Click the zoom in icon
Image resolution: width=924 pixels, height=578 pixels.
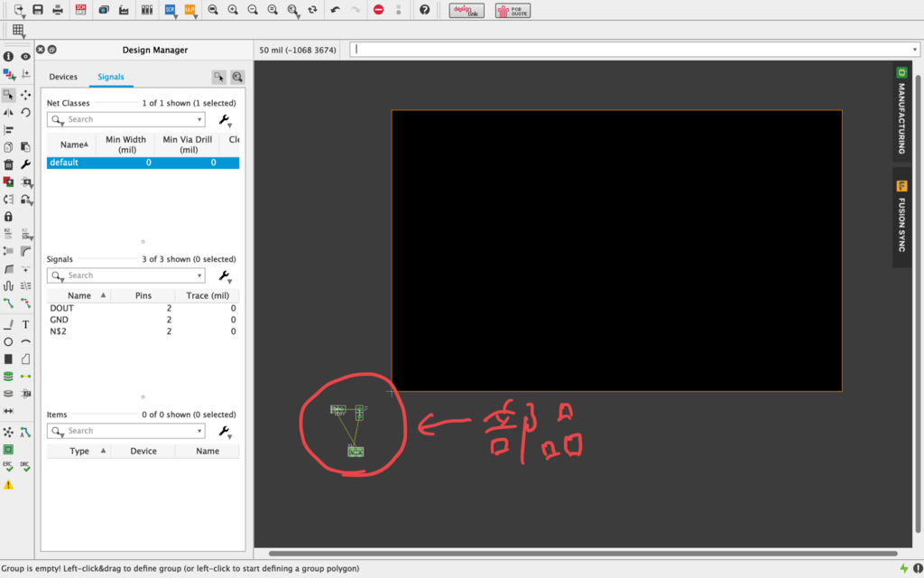(x=233, y=9)
